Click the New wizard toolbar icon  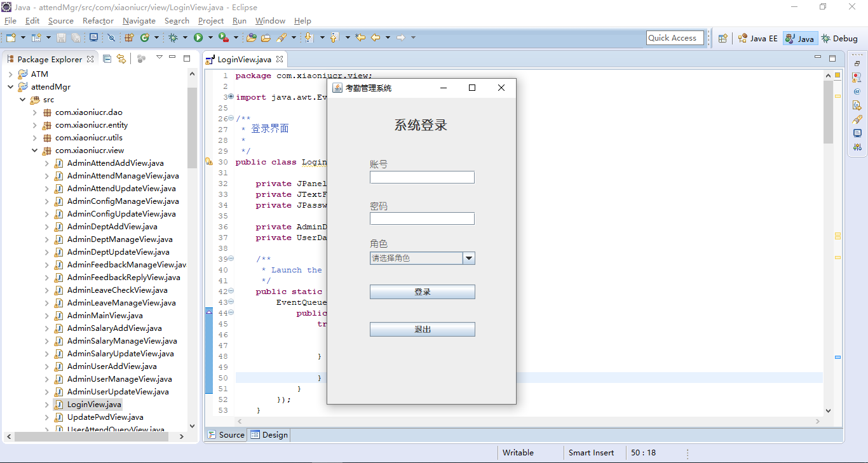tap(11, 37)
